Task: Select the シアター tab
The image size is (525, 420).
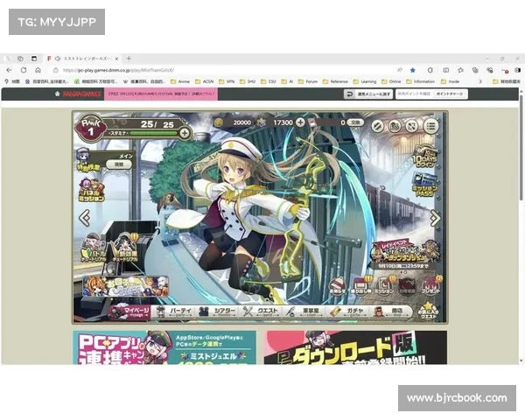Action: pyautogui.click(x=218, y=311)
